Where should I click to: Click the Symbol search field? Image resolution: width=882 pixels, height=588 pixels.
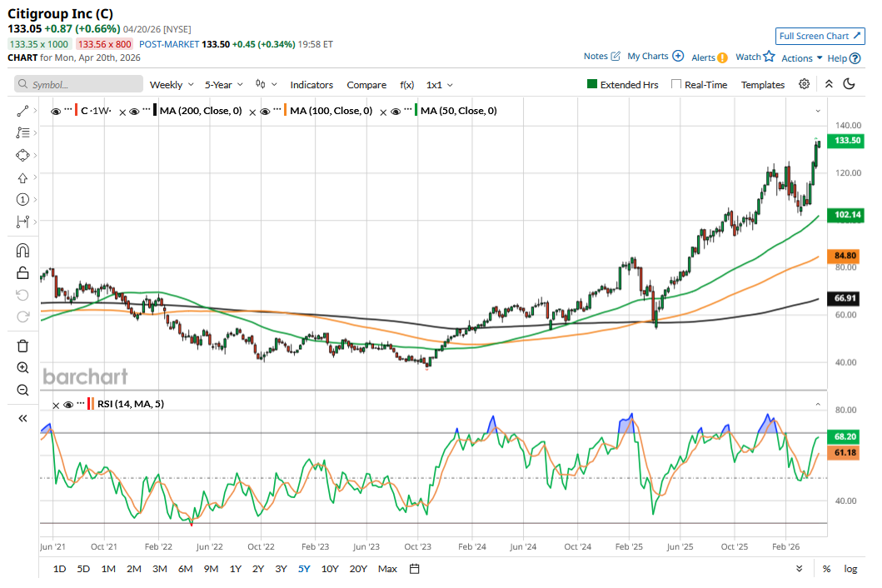pyautogui.click(x=79, y=85)
